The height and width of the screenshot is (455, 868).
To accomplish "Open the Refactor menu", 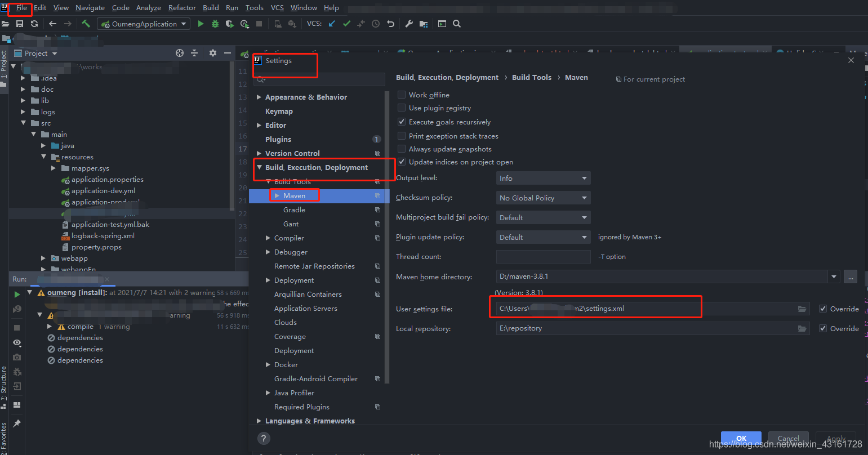I will click(x=182, y=8).
